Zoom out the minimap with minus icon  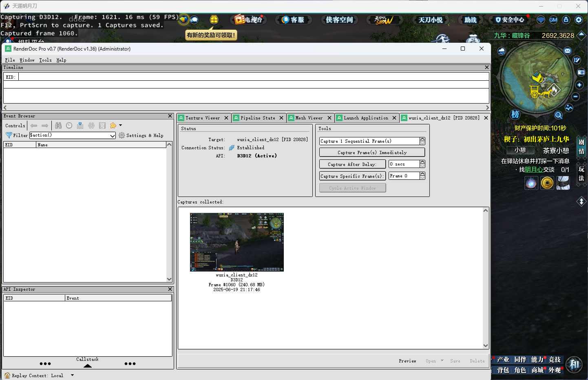(576, 97)
